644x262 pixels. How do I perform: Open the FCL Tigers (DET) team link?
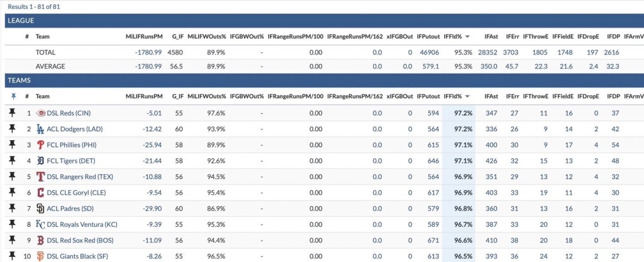(x=72, y=160)
